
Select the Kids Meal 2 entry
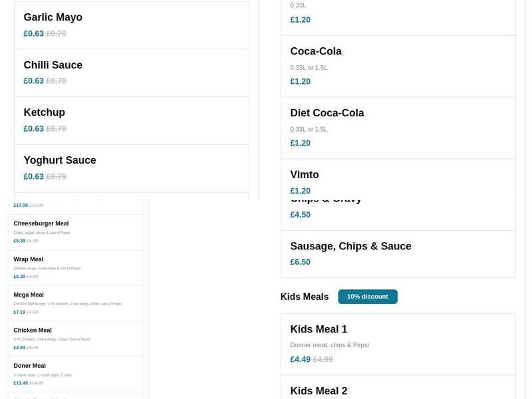pyautogui.click(x=320, y=390)
